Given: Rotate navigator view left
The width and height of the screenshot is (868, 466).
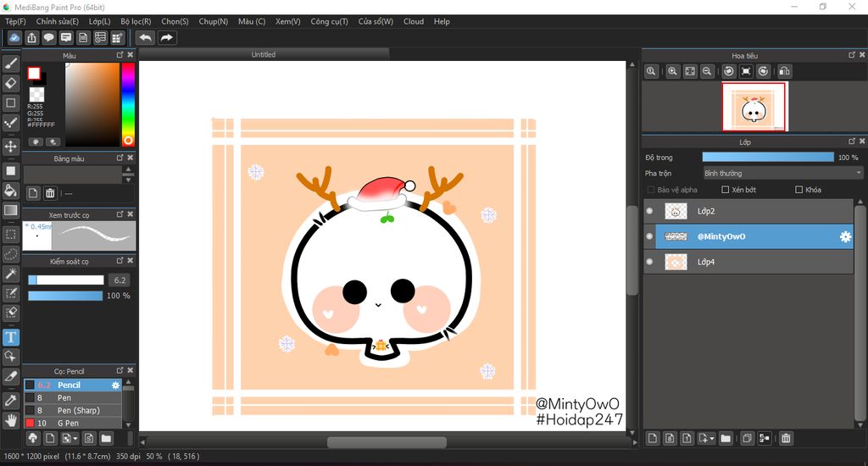Looking at the screenshot, I should point(729,71).
